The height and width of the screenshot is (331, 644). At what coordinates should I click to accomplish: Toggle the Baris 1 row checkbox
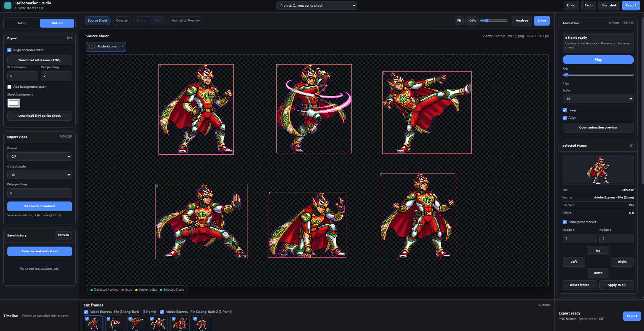pos(86,312)
